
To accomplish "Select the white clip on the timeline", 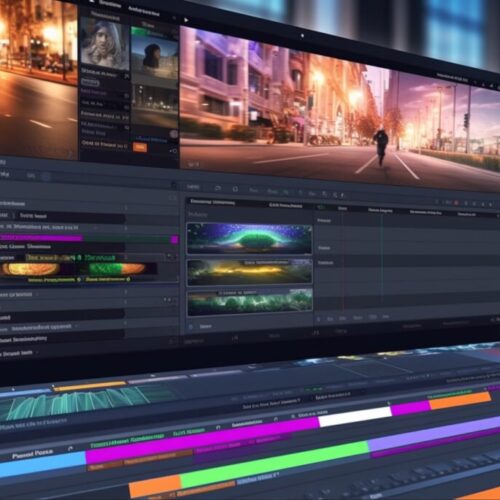I will (355, 417).
